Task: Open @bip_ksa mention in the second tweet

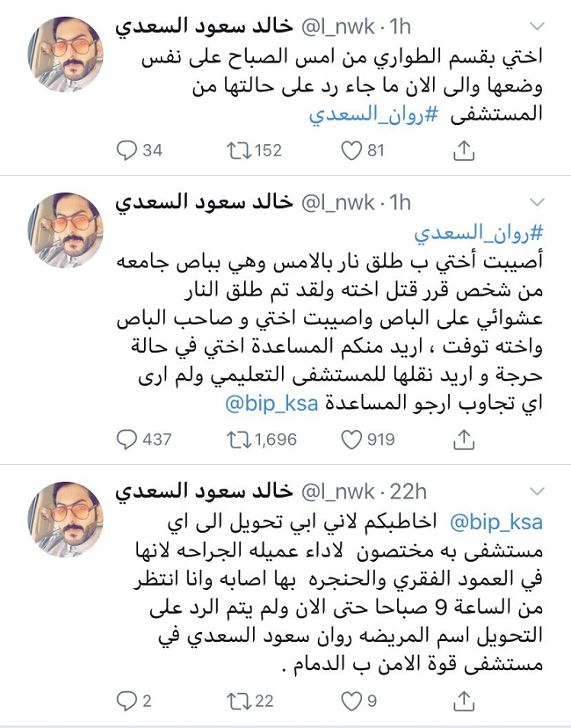Action: click(x=271, y=403)
